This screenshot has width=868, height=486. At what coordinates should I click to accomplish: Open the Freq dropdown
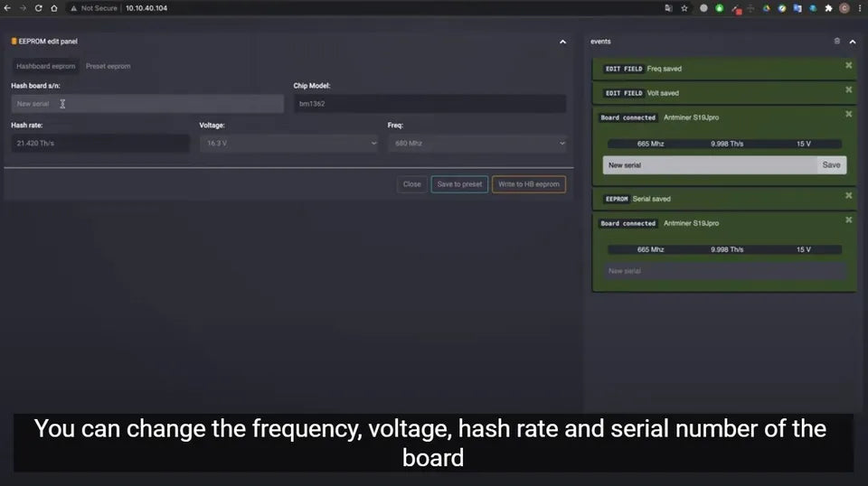(x=478, y=144)
